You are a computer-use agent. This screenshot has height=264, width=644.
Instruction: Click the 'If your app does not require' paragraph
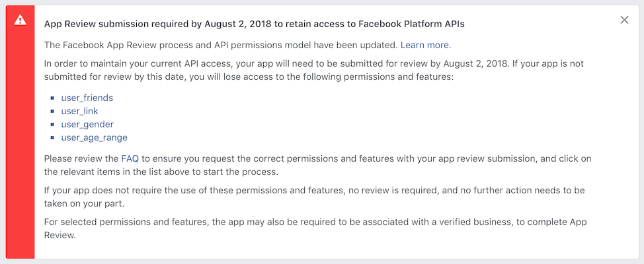click(314, 197)
